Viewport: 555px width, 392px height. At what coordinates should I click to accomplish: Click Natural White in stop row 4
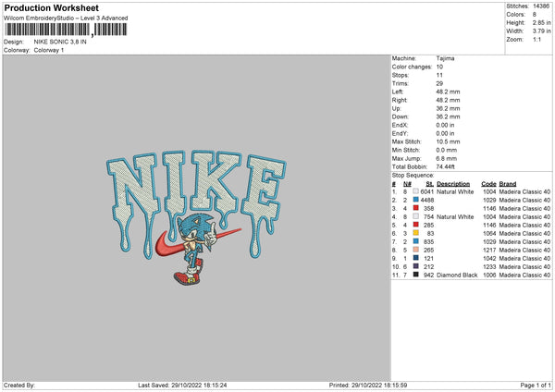tap(455, 217)
